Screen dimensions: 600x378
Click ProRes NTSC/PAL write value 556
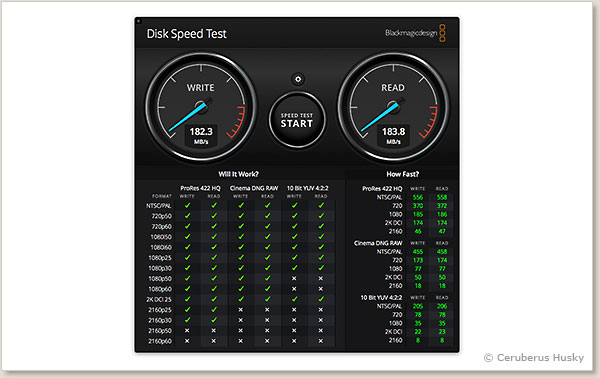pyautogui.click(x=418, y=197)
